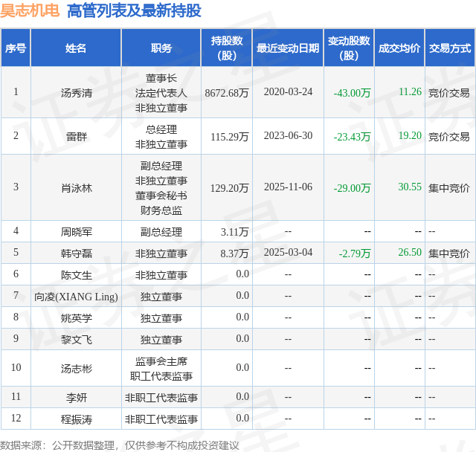Click 竞价交易 in 汤秀清's row
Image resolution: width=476 pixels, height=452 pixels.
coord(449,93)
